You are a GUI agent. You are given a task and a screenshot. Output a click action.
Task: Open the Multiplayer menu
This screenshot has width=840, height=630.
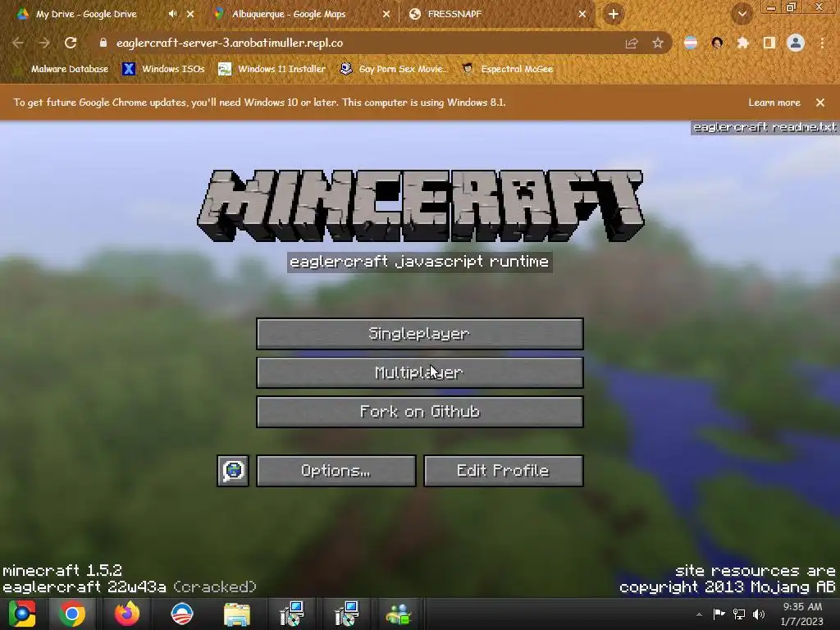419,373
